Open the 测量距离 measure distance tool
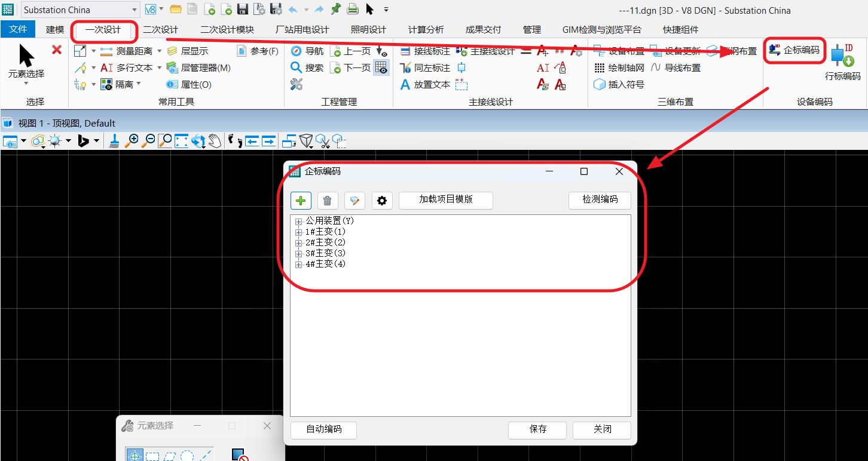Viewport: 868px width, 461px height. click(x=127, y=51)
